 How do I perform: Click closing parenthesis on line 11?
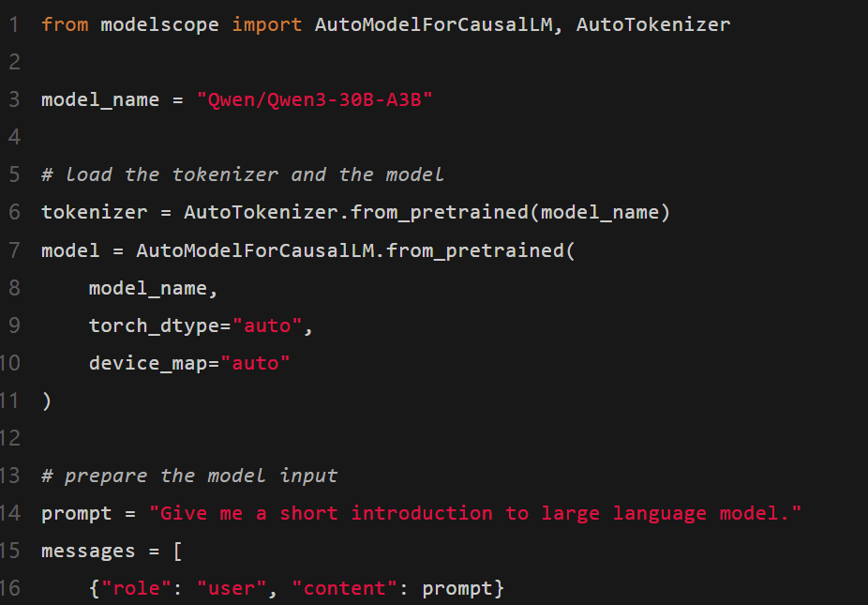point(47,401)
